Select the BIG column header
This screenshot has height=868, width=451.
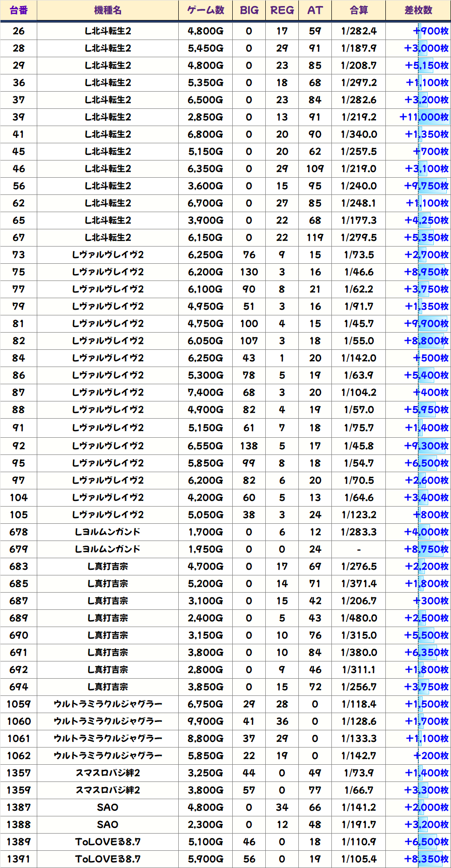[249, 10]
